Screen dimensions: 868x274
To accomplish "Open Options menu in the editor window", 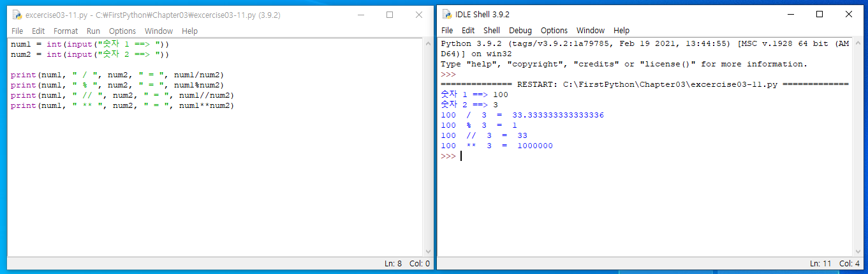I will [x=122, y=31].
